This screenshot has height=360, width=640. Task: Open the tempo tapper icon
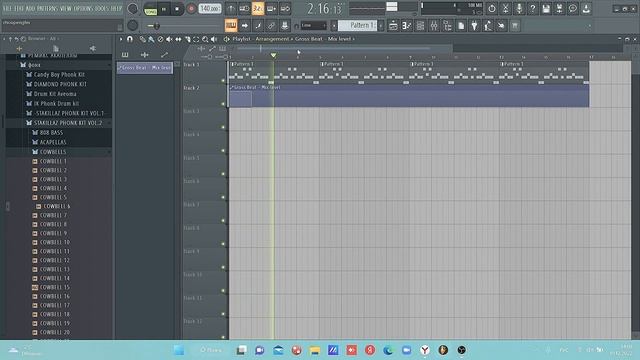tap(488, 26)
